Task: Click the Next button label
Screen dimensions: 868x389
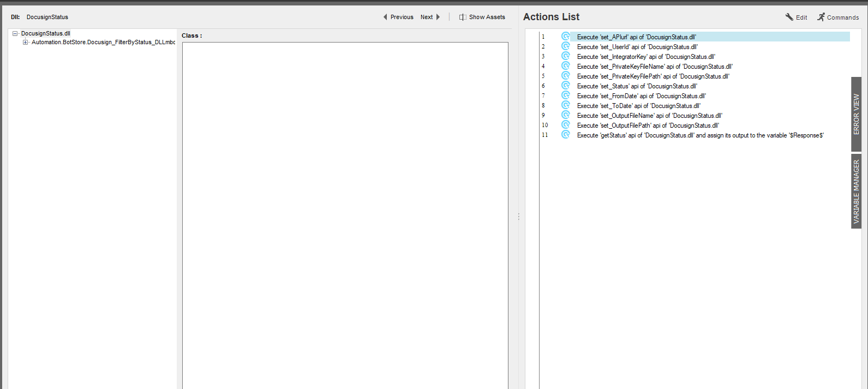Action: click(x=427, y=17)
